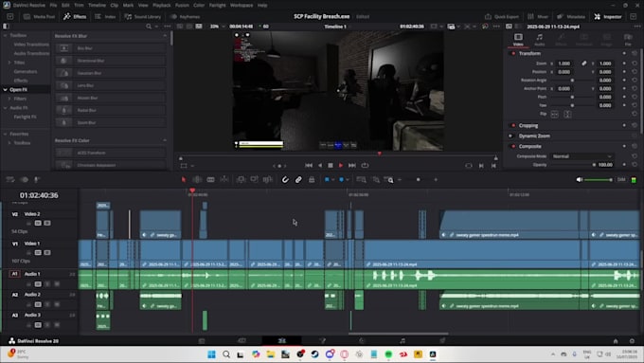The height and width of the screenshot is (363, 644).
Task: Stop playback with the stop button
Action: coord(331,165)
